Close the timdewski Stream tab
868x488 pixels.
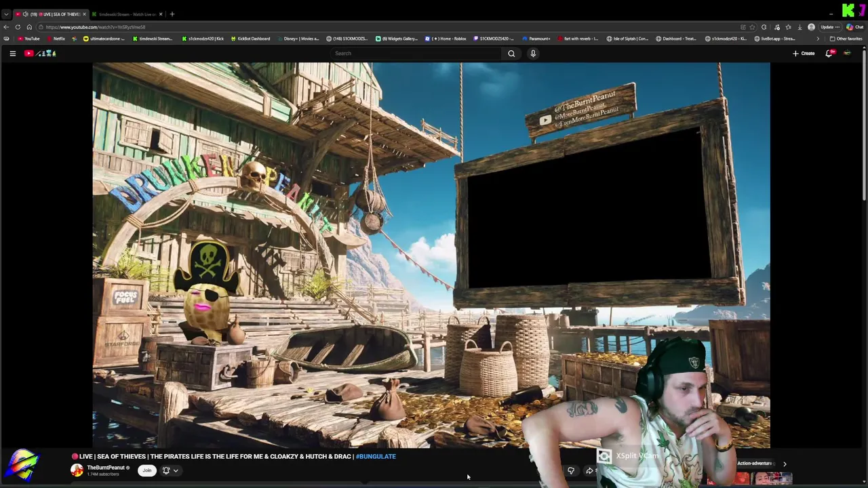[x=161, y=14]
